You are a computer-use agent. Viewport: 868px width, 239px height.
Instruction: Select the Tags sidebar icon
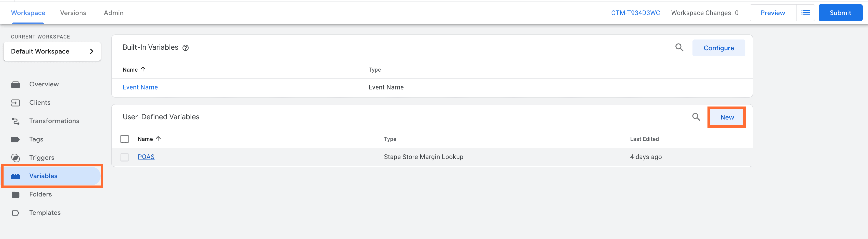[16, 139]
